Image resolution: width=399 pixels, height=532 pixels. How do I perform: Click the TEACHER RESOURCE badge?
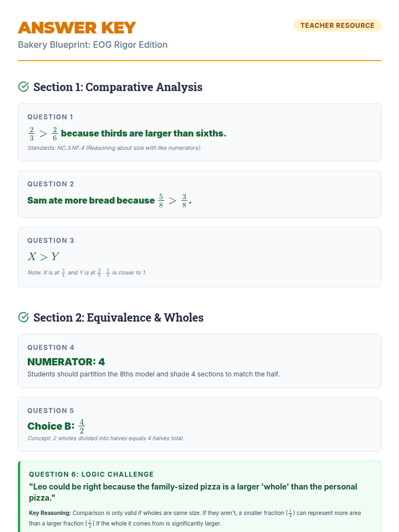click(x=337, y=26)
